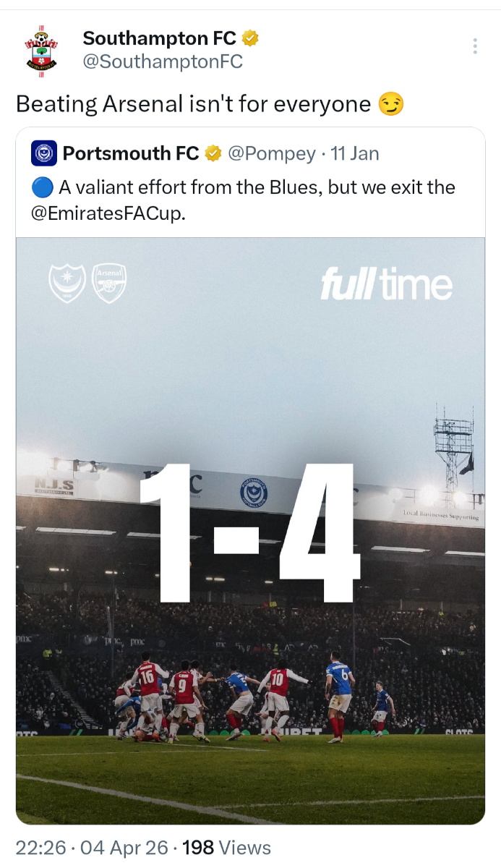The image size is (501, 868).
Task: Tap the "full time" label on image
Action: pos(386,285)
